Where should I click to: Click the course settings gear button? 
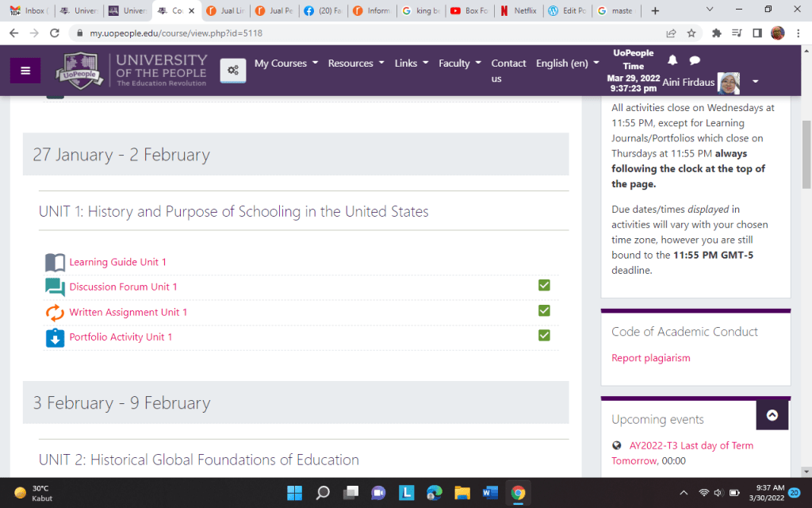tap(232, 71)
